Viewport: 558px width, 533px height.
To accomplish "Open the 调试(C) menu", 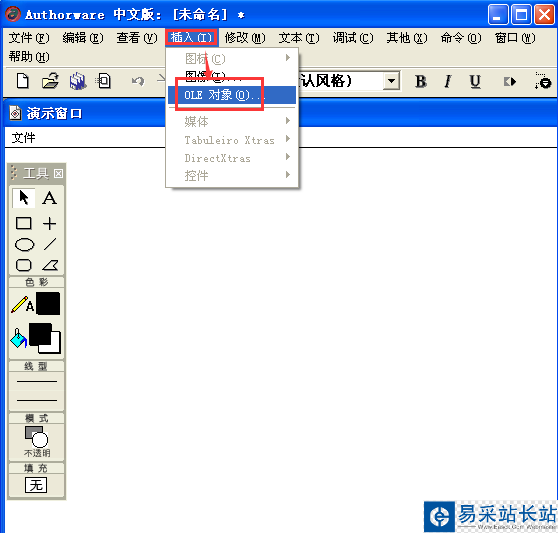I will pos(353,38).
